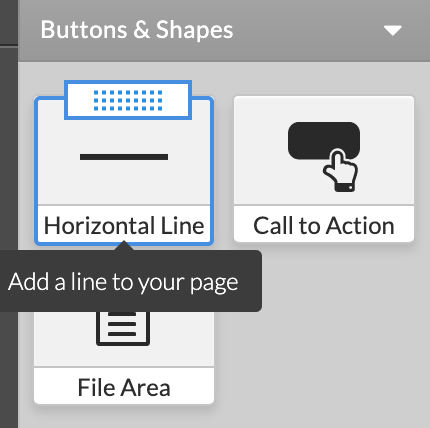
Task: Choose the Call to Action widget card
Action: pos(324,169)
